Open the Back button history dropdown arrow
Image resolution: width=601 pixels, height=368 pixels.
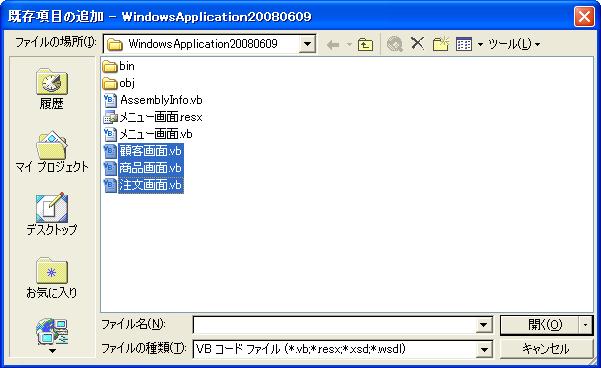tap(349, 45)
